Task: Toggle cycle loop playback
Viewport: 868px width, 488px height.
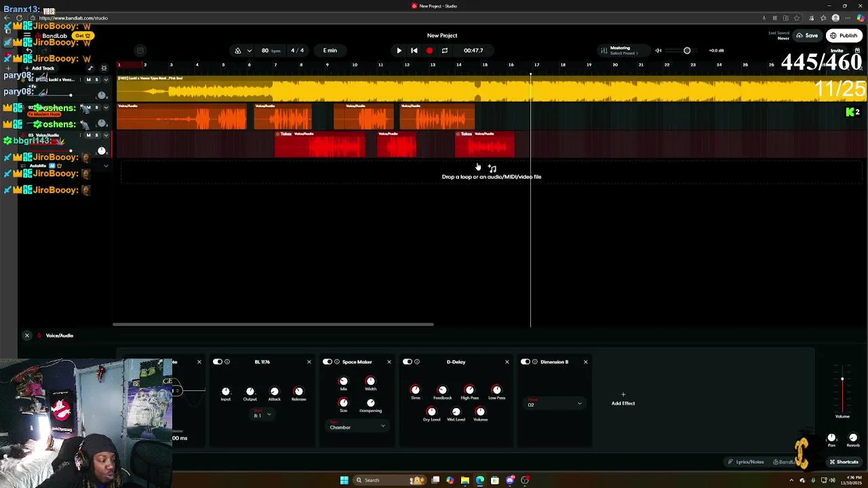Action: point(444,50)
